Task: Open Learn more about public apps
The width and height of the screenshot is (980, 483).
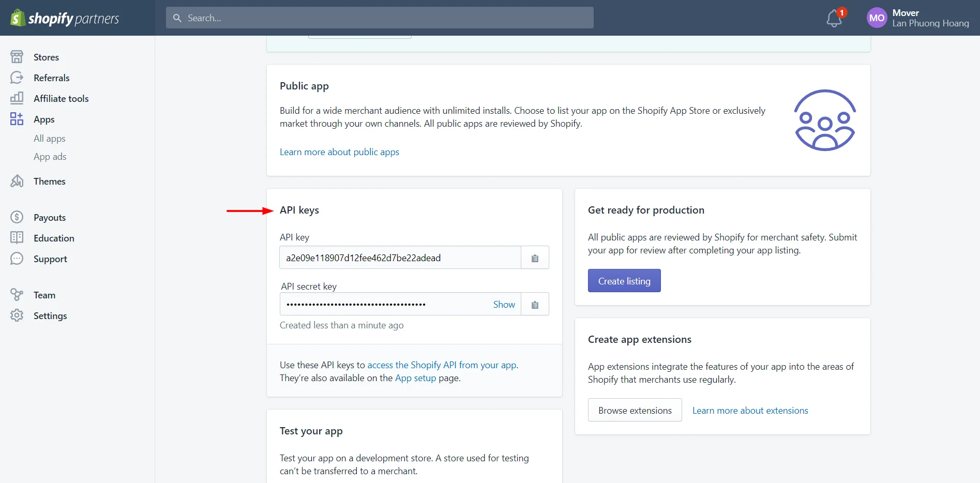Action: [339, 152]
